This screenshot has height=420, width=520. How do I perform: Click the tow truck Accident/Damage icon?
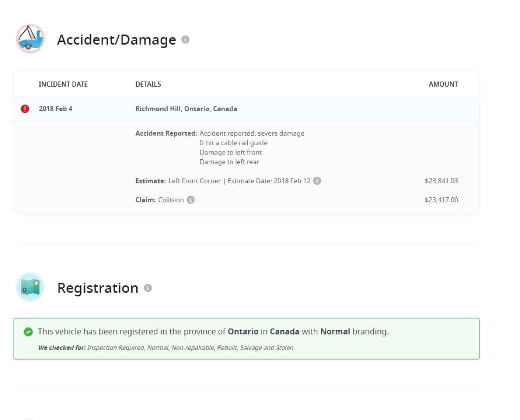coord(30,38)
